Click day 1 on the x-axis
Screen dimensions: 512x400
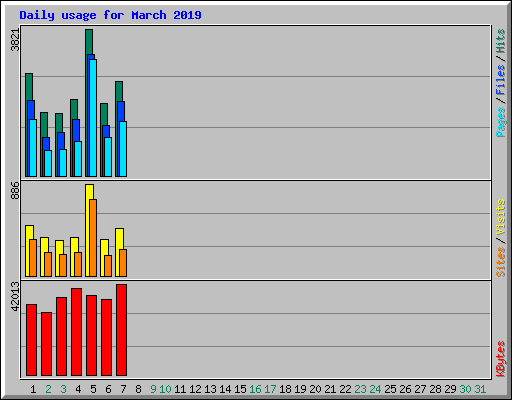tap(33, 389)
